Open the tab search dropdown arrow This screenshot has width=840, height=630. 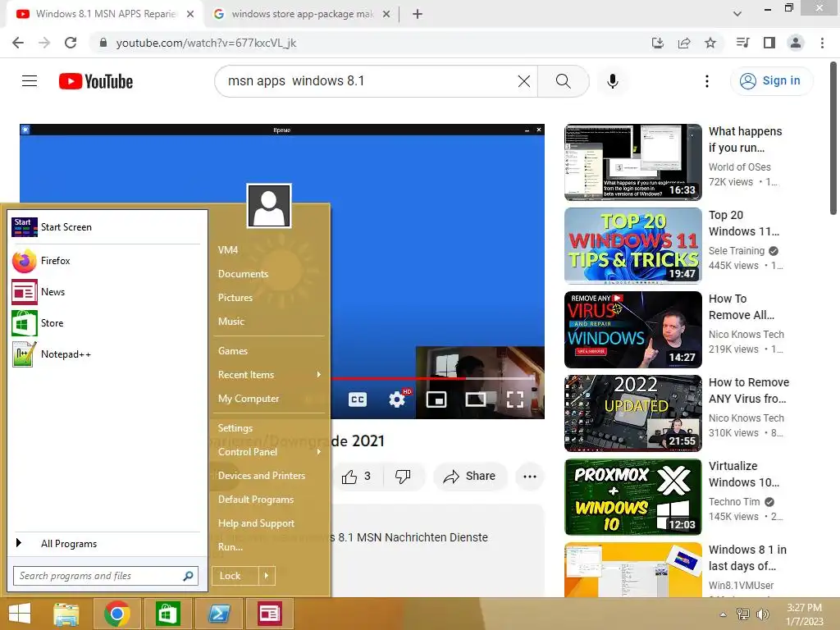[737, 14]
